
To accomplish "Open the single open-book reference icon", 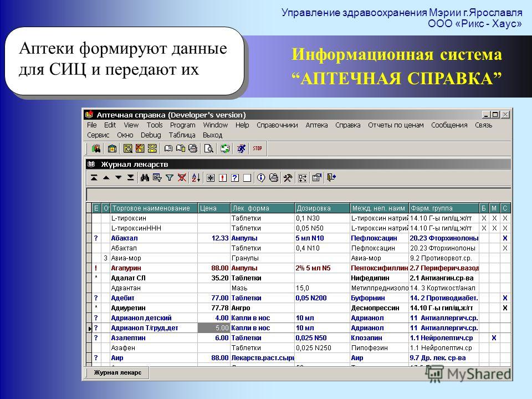I will [x=168, y=149].
